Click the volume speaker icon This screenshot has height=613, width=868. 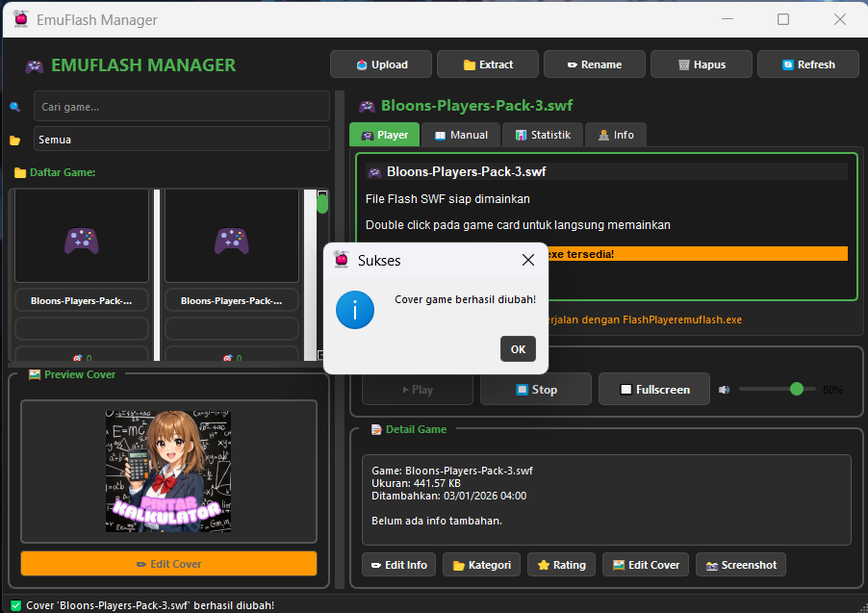coord(724,390)
